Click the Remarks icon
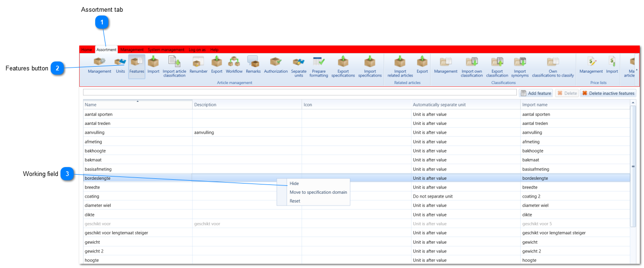This screenshot has height=268, width=644. (x=253, y=65)
